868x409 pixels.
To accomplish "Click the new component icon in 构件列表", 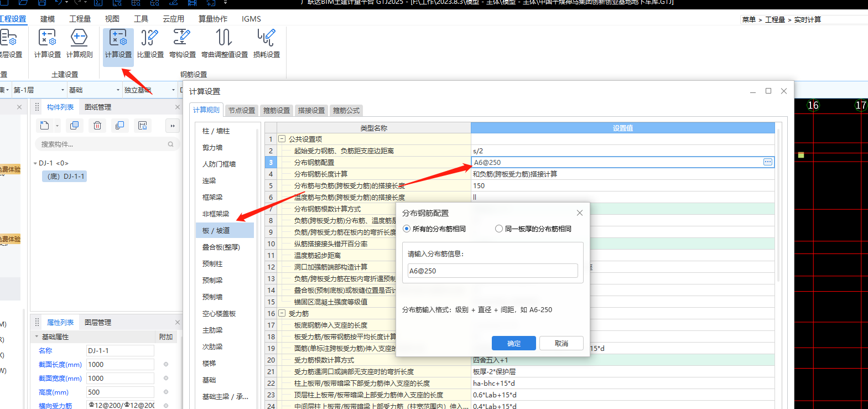I will pyautogui.click(x=45, y=126).
